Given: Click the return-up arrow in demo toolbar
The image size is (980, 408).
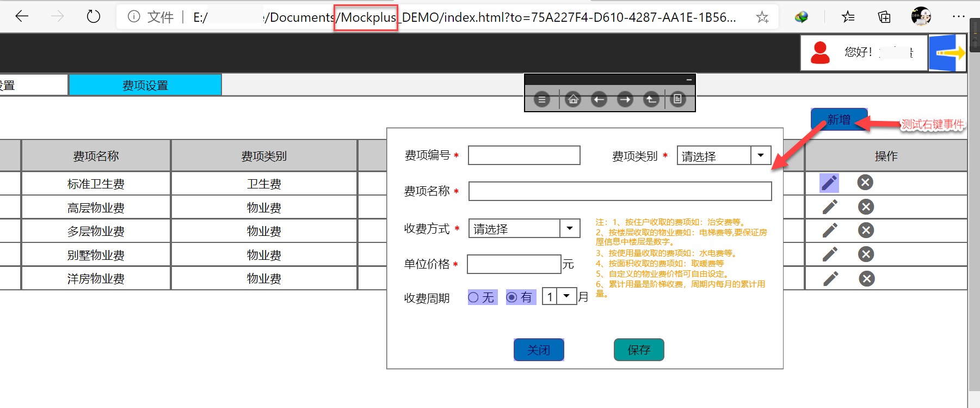Looking at the screenshot, I should (651, 100).
